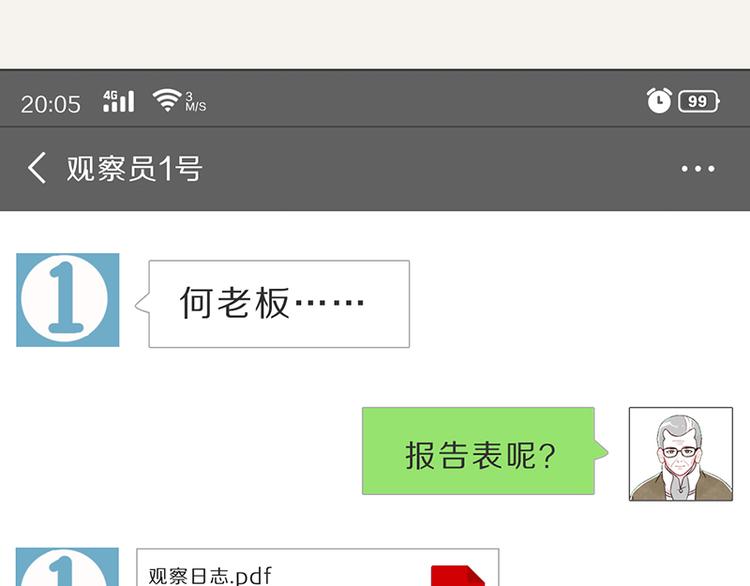Tap the 观察员1号 chat title
This screenshot has height=586, width=750.
click(134, 168)
